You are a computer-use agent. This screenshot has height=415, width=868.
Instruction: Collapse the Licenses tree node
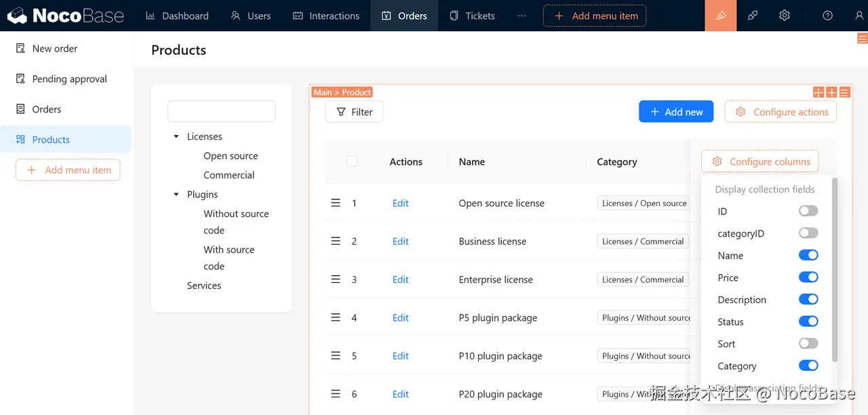[x=176, y=137]
